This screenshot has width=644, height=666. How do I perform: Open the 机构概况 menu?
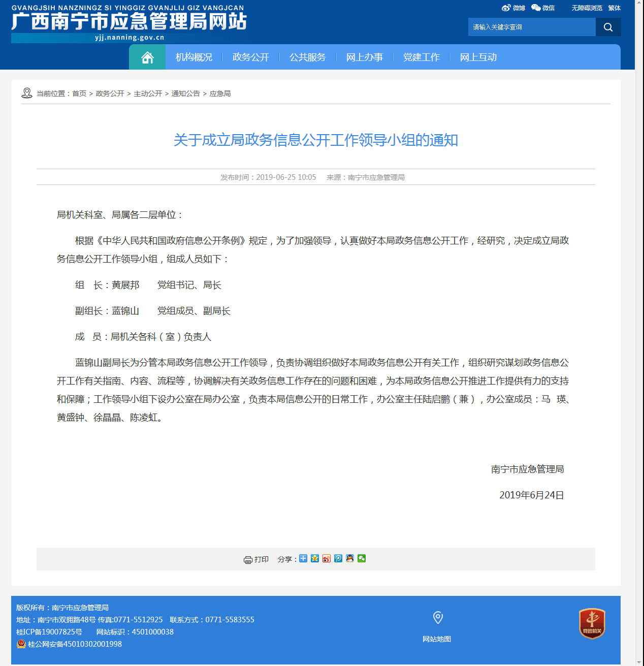click(194, 57)
